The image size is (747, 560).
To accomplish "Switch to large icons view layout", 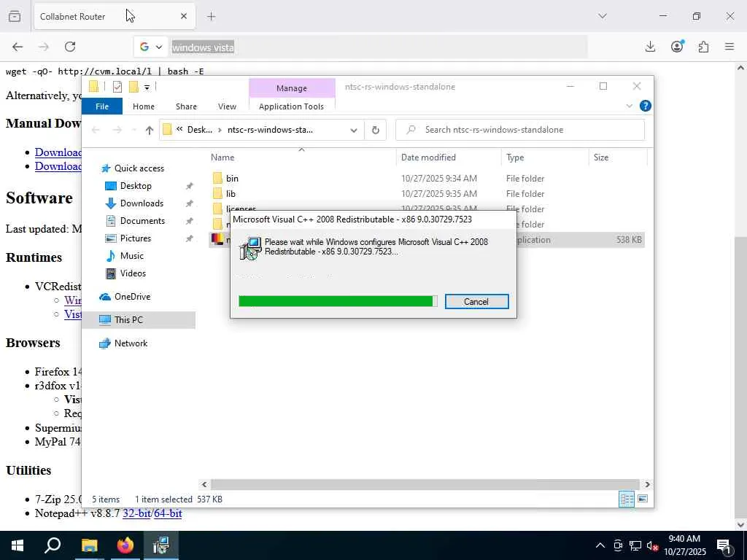I will [642, 499].
